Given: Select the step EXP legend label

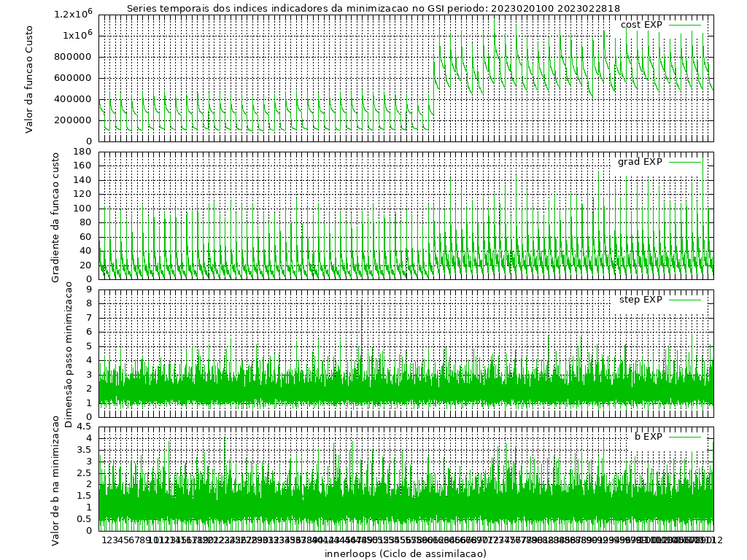Looking at the screenshot, I should (640, 300).
